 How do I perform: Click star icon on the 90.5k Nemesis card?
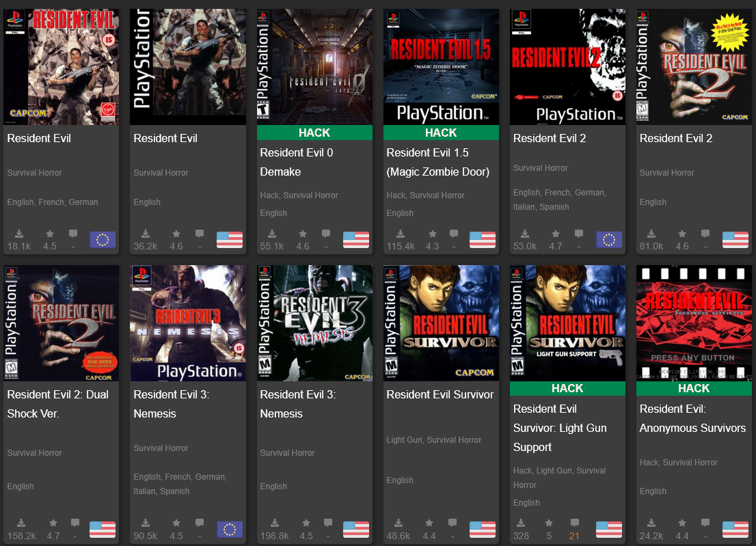176,523
